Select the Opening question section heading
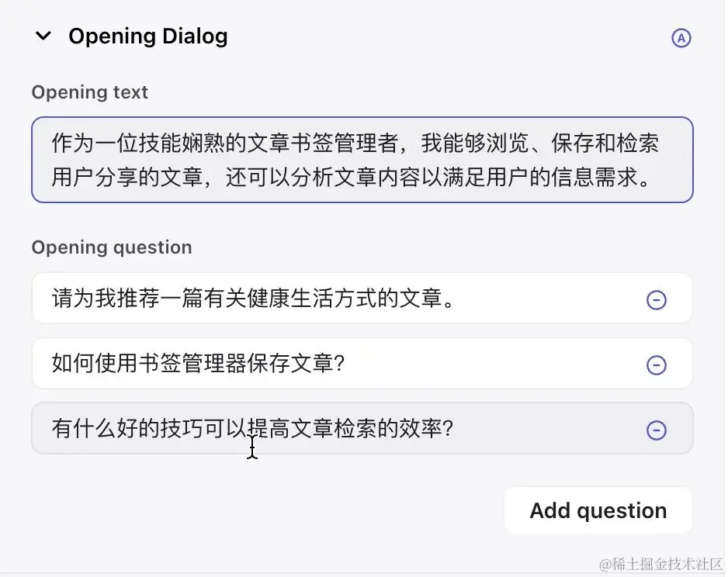The height and width of the screenshot is (577, 728). coord(111,247)
